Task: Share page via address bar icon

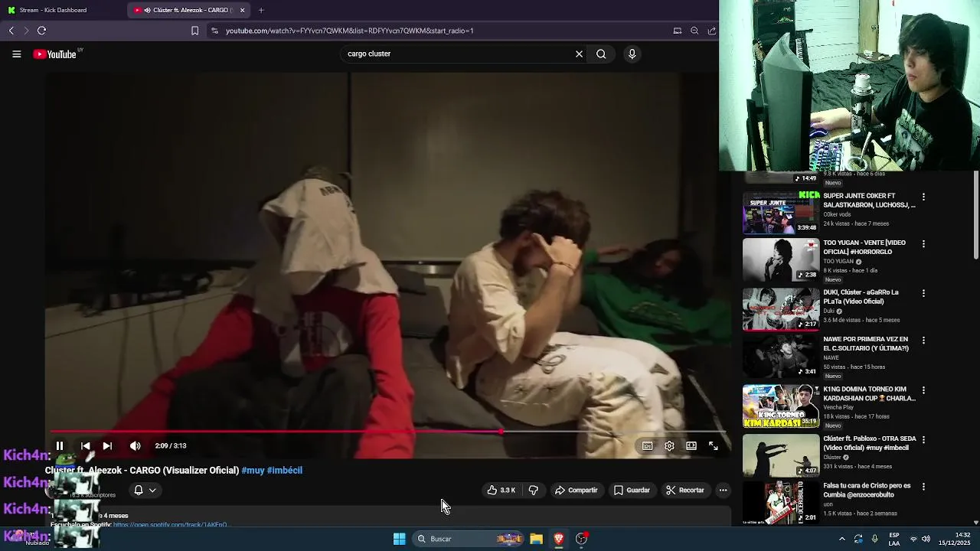Action: pos(712,31)
